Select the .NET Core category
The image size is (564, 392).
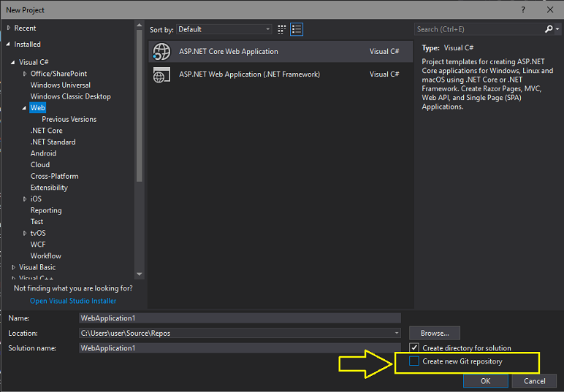[47, 131]
